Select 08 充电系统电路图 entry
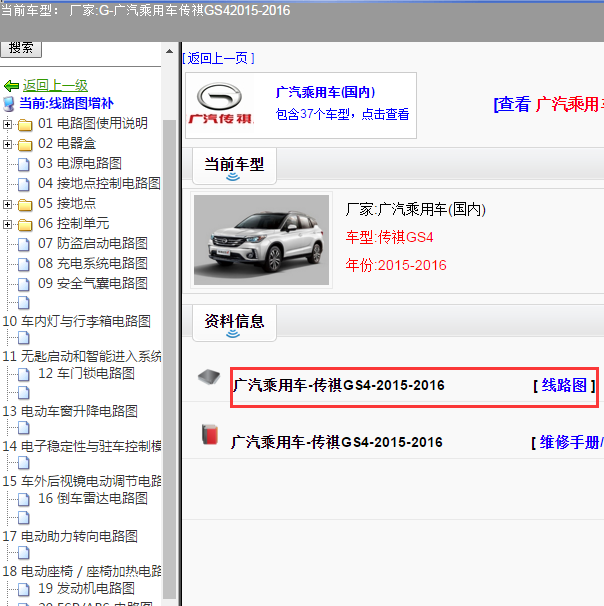Screen dimensions: 604x606 93,264
